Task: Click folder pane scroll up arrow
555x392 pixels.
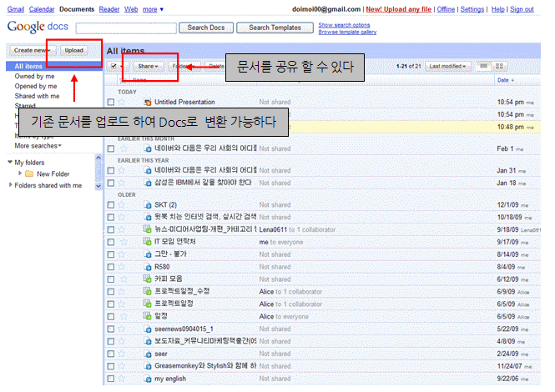Action: pyautogui.click(x=98, y=158)
